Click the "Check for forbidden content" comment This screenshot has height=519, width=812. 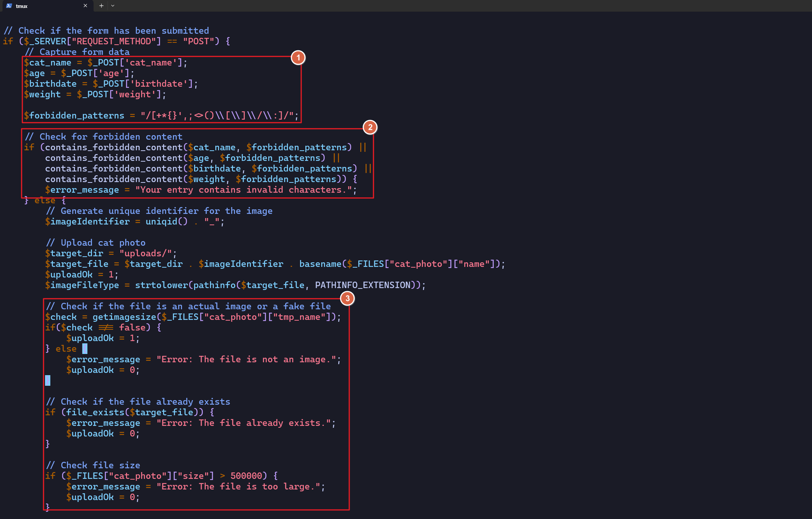click(x=103, y=137)
